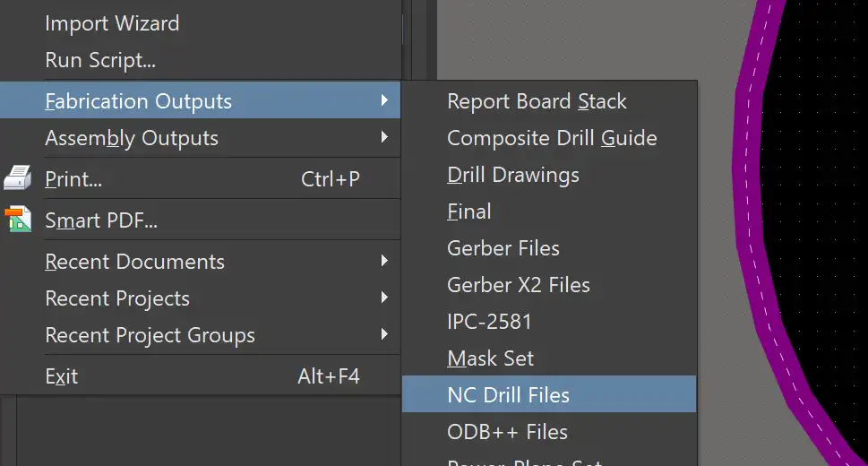Open the Smart PDF menu entry
Image resolution: width=868 pixels, height=466 pixels.
pos(101,220)
